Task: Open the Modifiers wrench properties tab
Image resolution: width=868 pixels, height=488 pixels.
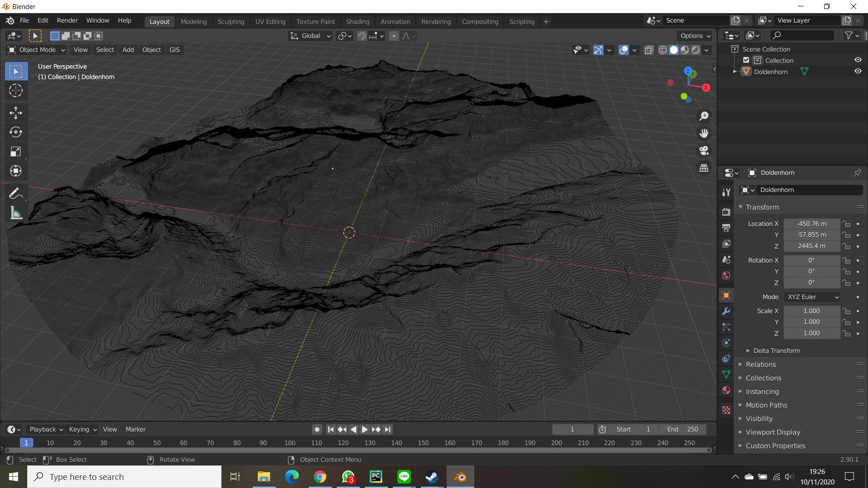Action: pyautogui.click(x=726, y=311)
